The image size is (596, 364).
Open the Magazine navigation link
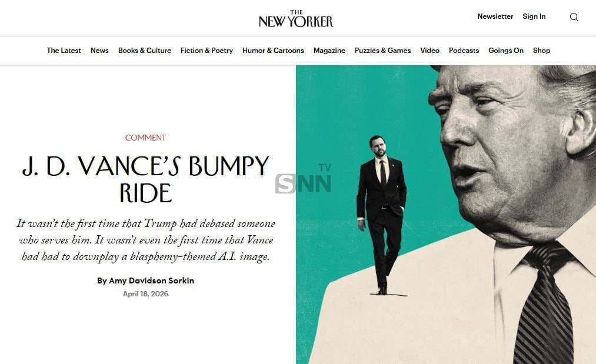[329, 51]
